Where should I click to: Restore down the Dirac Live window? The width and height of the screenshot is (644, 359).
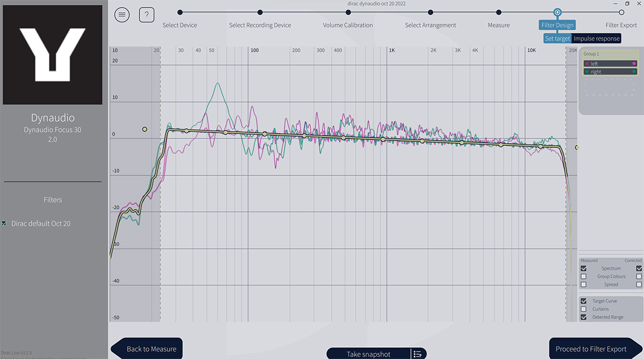[627, 4]
